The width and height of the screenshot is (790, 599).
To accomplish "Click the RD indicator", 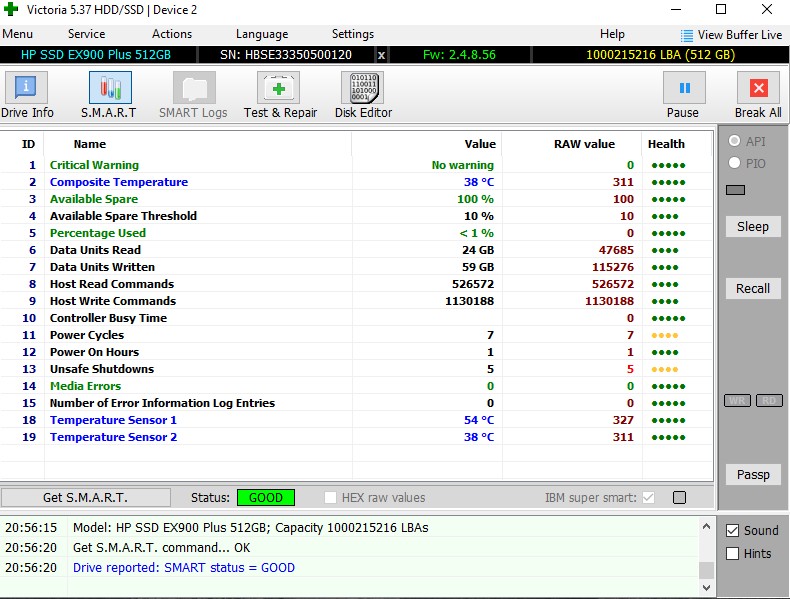I will coord(769,401).
